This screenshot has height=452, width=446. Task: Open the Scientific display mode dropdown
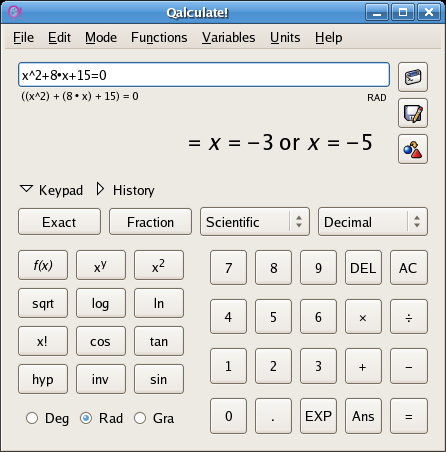pos(255,222)
